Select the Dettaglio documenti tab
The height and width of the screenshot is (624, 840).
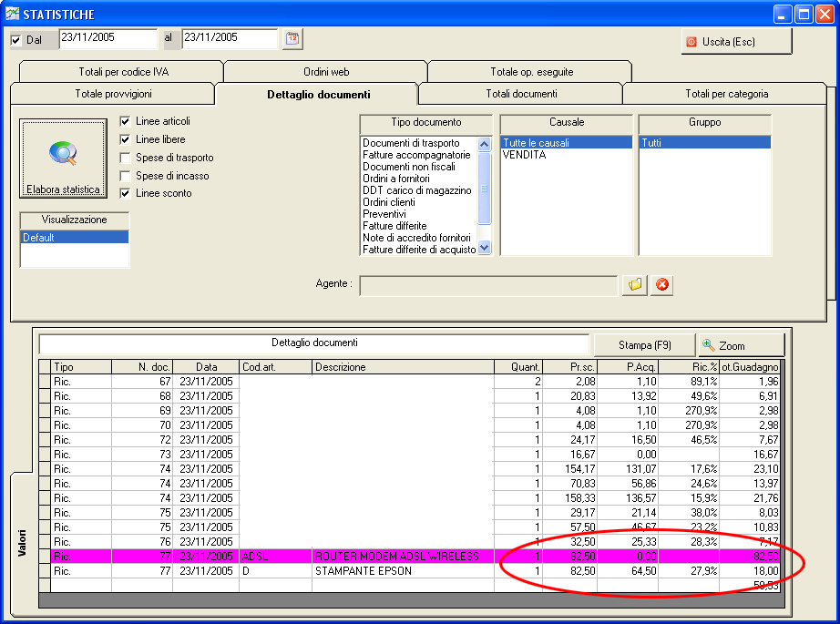[318, 94]
